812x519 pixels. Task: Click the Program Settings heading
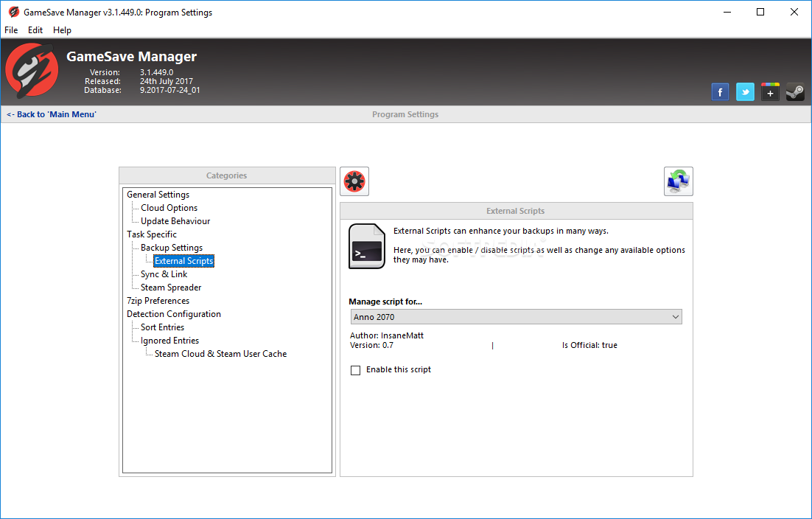click(405, 114)
